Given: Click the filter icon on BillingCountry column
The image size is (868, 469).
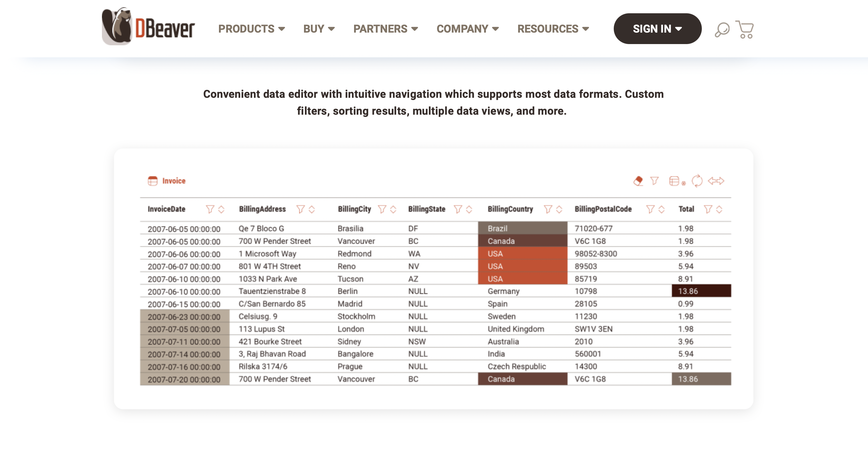Looking at the screenshot, I should point(548,209).
